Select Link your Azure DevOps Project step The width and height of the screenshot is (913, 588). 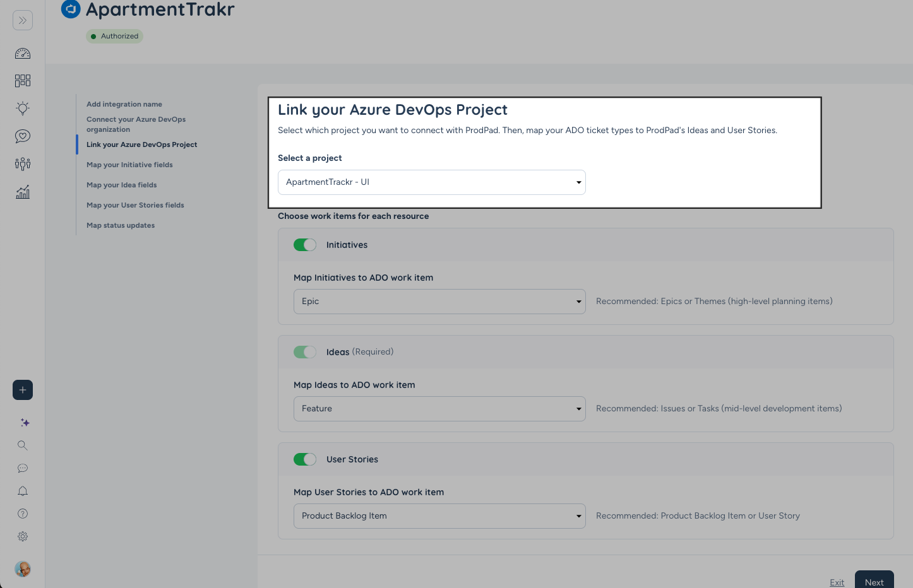click(142, 144)
